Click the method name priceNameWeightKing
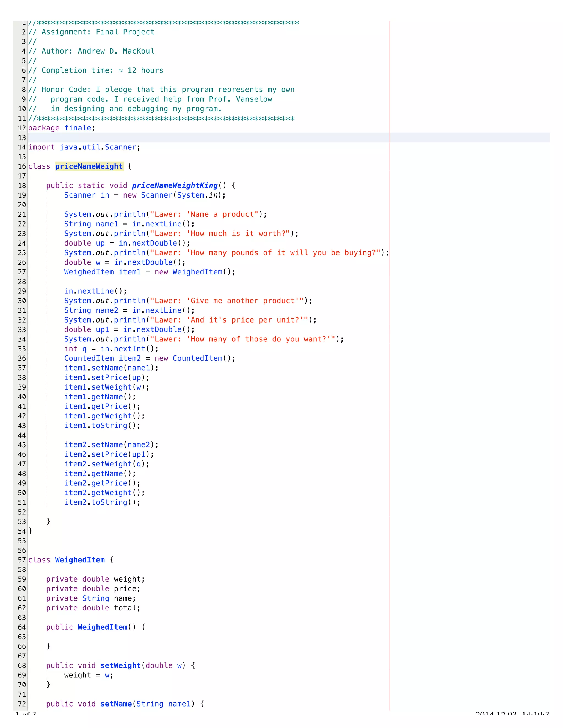Screen dimensions: 563x728 point(175,186)
